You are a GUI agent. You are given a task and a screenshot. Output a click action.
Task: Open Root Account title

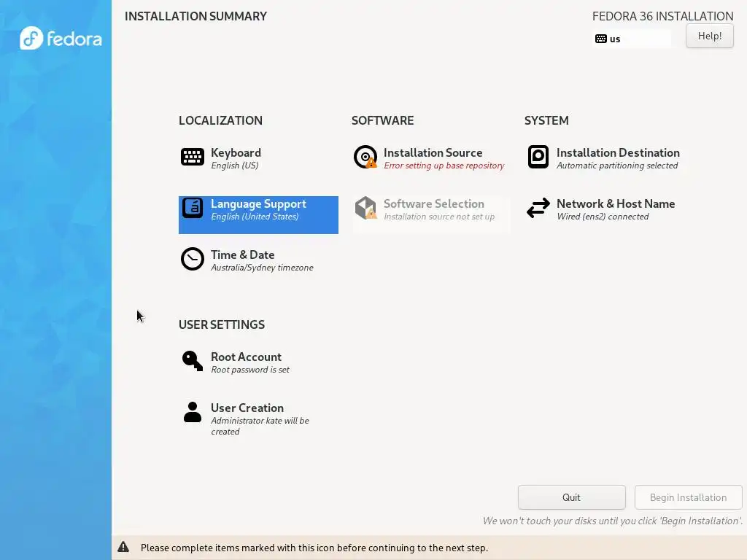pos(246,357)
